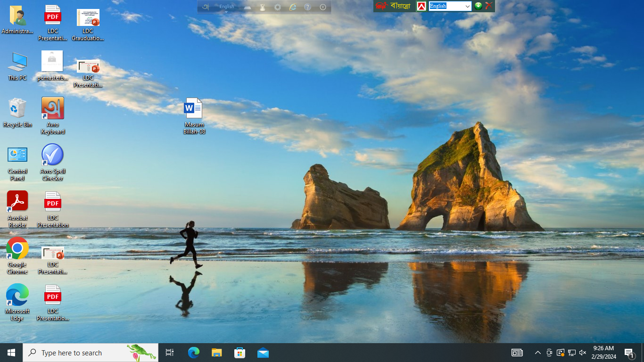
Task: Toggle Avro keyboard mode with English button
Action: tap(226, 7)
